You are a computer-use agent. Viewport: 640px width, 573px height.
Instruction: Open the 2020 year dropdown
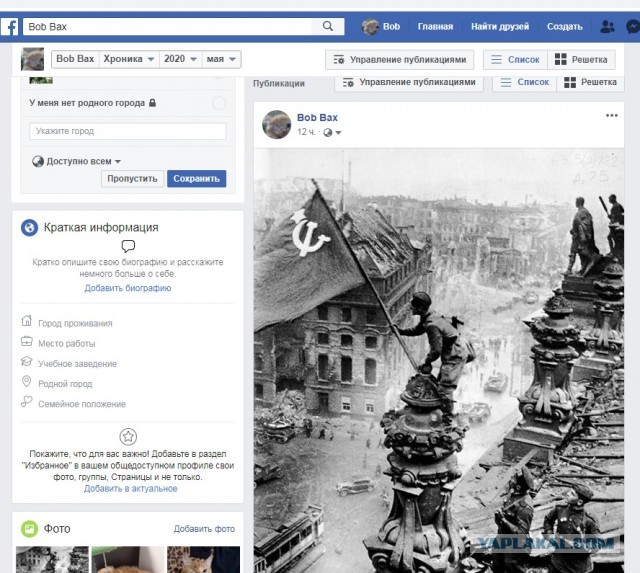(180, 59)
